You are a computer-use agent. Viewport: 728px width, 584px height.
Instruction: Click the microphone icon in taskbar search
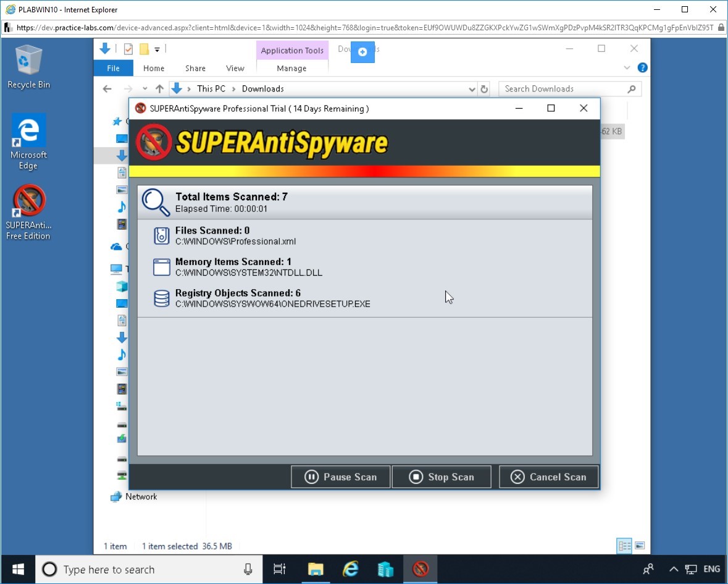[x=248, y=569]
